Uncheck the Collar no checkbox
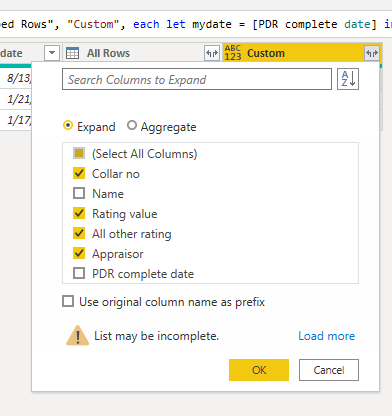The image size is (392, 416). (79, 173)
